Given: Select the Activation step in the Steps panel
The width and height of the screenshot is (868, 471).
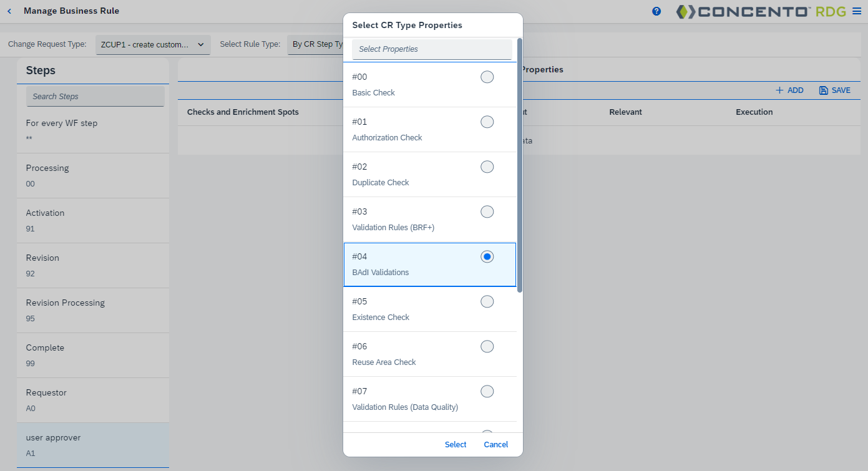Looking at the screenshot, I should 92,220.
